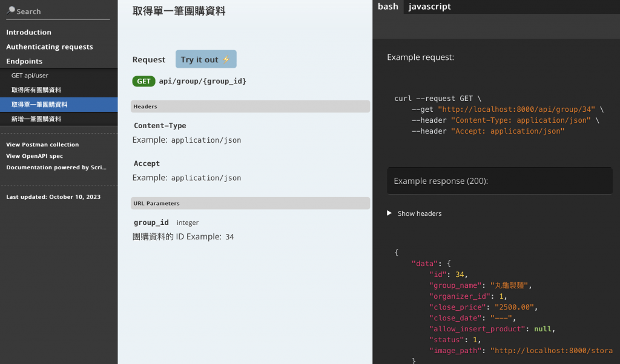Click the search magnifier icon

click(x=11, y=10)
